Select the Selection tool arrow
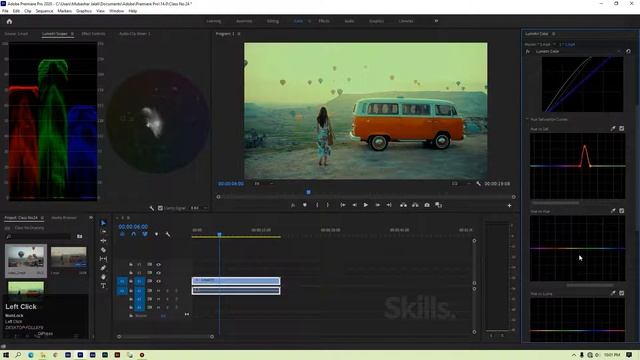Viewport: 640px width, 360px height. [x=103, y=223]
